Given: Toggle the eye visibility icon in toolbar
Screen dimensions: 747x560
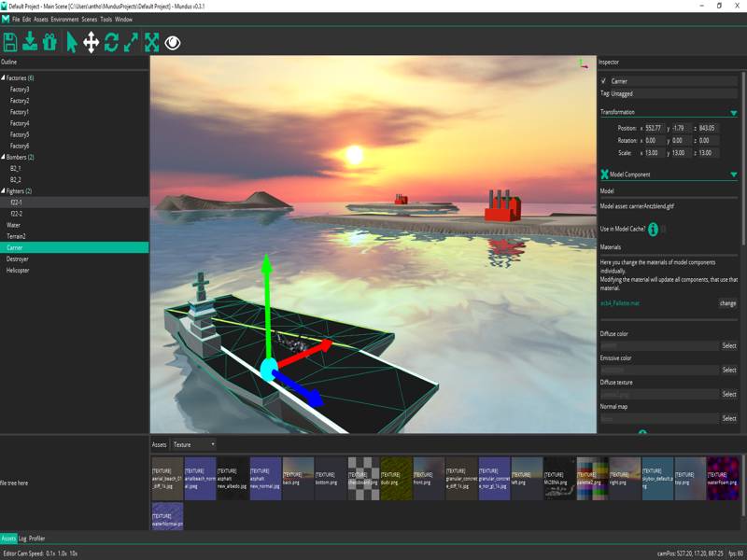Looking at the screenshot, I should coord(173,42).
